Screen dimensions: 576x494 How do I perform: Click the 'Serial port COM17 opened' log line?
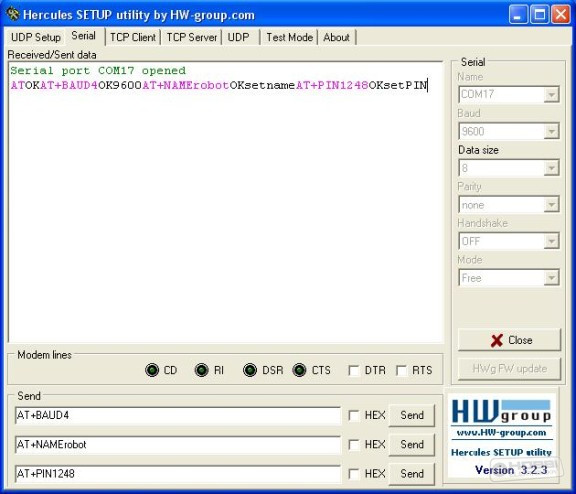98,71
